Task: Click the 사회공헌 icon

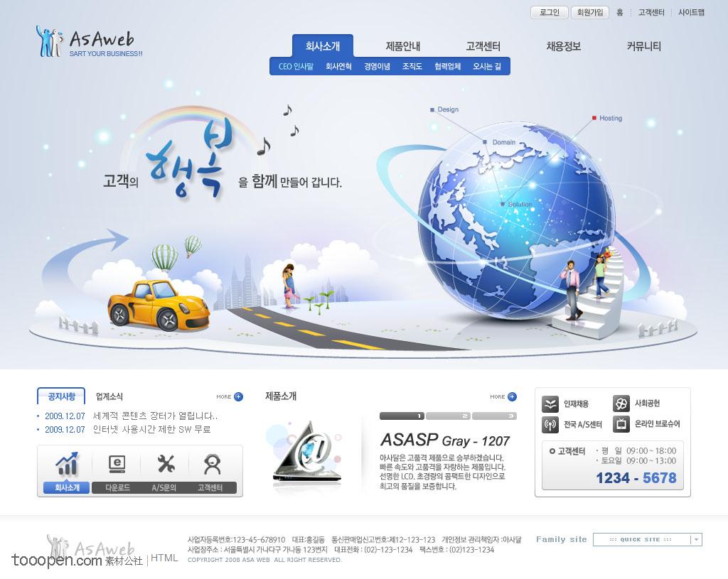Action: (621, 404)
